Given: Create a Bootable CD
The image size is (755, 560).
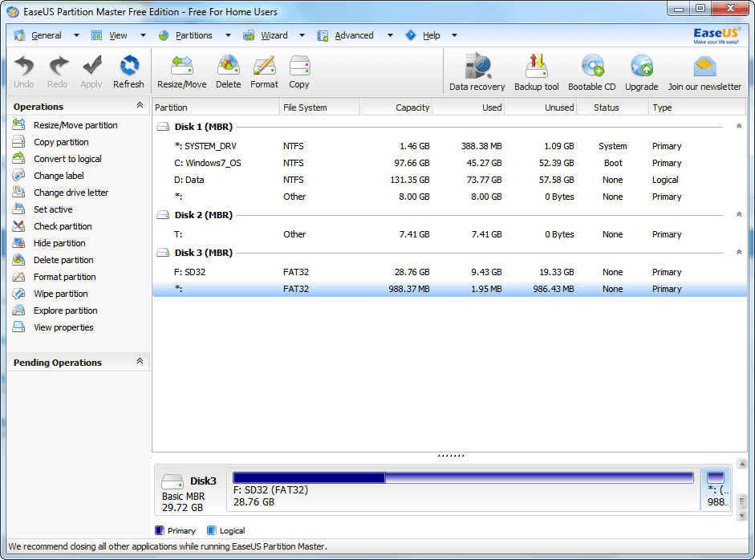Looking at the screenshot, I should click(x=592, y=66).
